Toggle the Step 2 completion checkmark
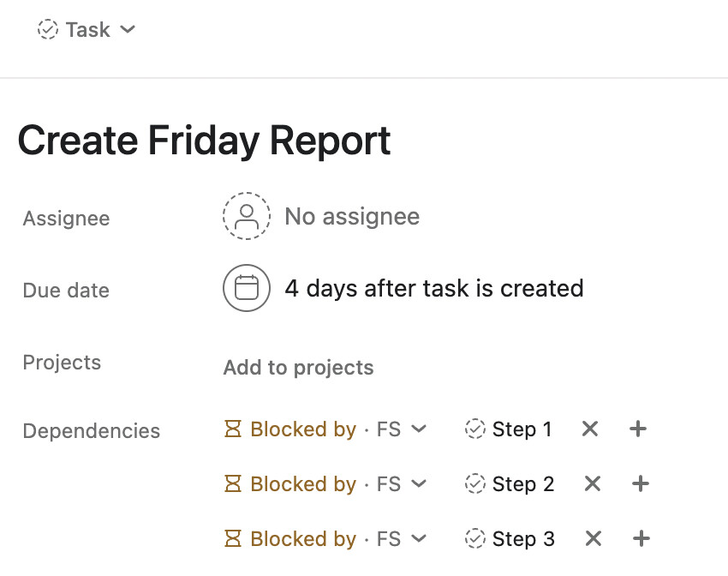 (x=474, y=483)
